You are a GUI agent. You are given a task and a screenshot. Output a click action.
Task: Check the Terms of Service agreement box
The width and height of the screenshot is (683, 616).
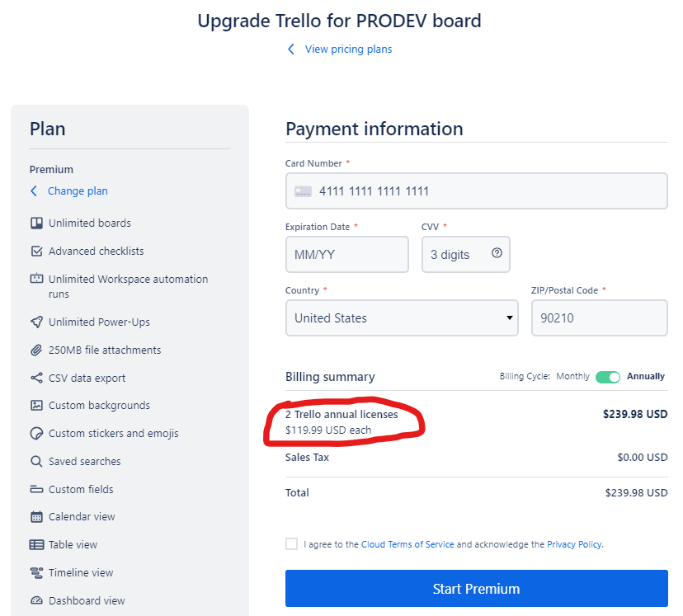click(x=291, y=543)
